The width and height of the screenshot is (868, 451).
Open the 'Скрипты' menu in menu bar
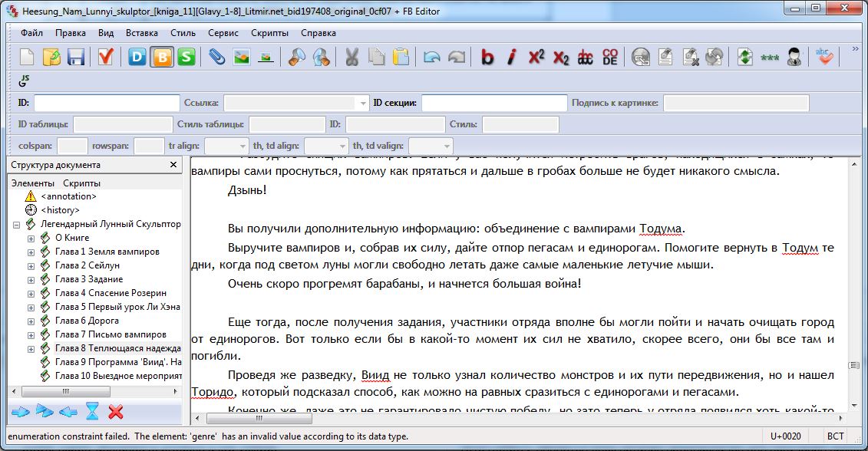(x=269, y=33)
